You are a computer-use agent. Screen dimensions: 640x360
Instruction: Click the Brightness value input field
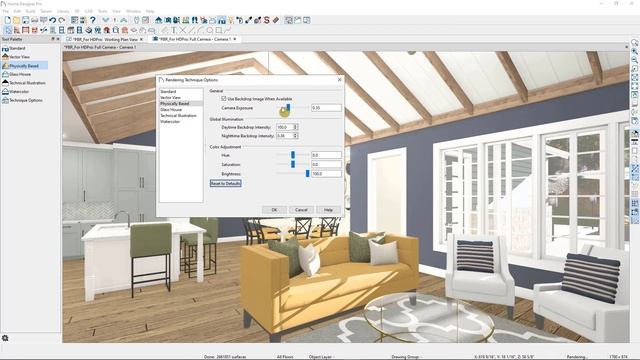tap(327, 173)
